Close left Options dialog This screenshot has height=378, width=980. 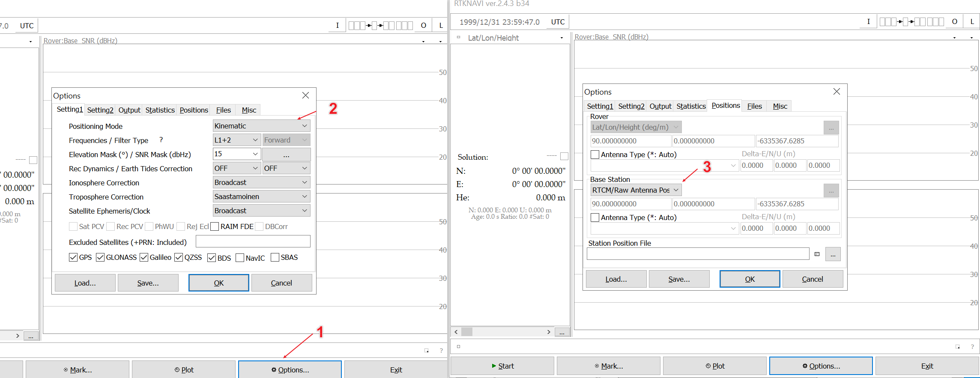point(306,95)
